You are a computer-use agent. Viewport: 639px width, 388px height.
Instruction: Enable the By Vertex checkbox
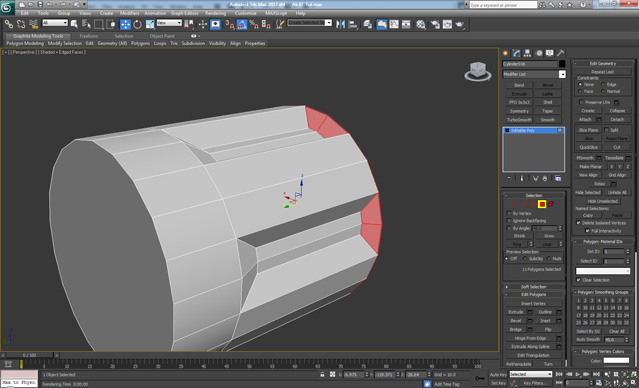coord(509,214)
